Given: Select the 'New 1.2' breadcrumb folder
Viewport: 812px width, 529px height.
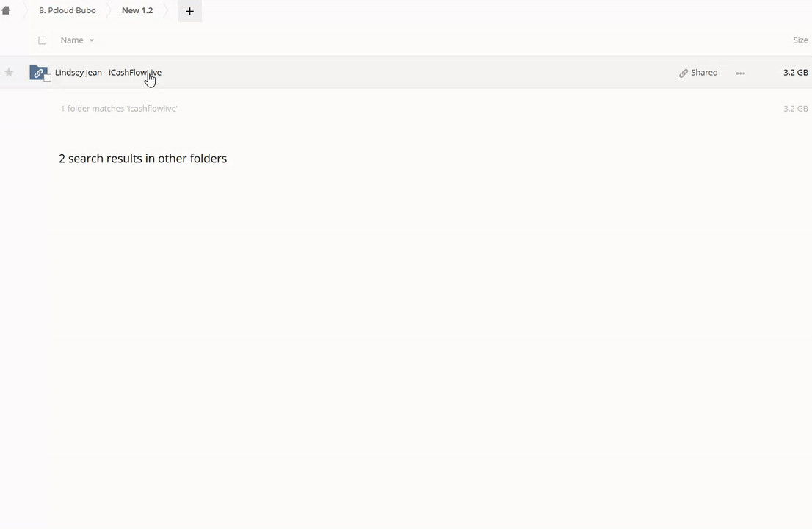Looking at the screenshot, I should pyautogui.click(x=137, y=11).
